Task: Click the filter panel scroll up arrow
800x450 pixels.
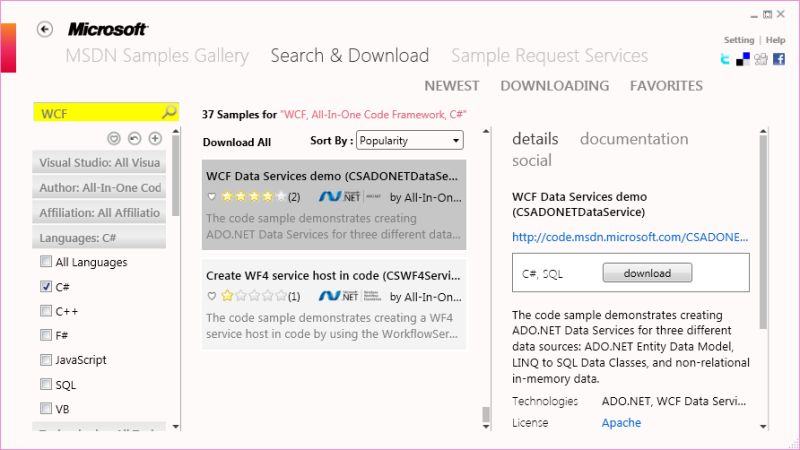Action: (x=176, y=132)
